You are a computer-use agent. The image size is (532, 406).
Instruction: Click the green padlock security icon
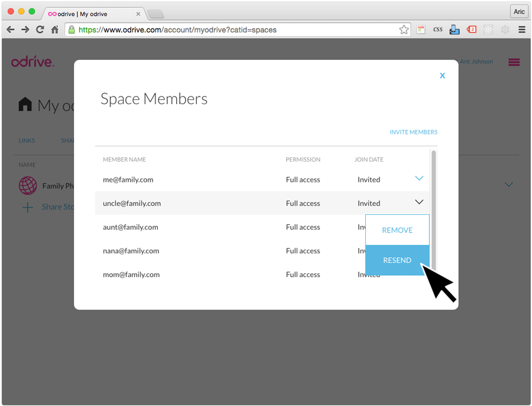click(x=72, y=30)
